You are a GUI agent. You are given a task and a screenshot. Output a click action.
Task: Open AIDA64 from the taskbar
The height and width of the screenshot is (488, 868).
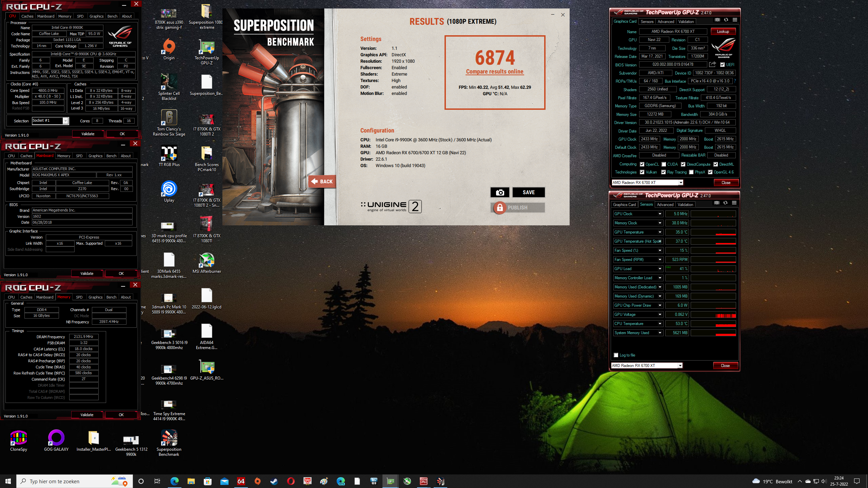pos(241,481)
